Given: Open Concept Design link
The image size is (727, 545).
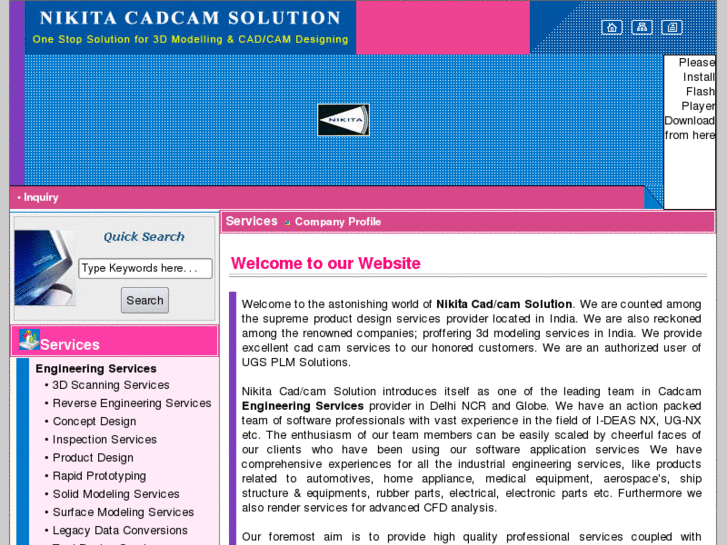Looking at the screenshot, I should pyautogui.click(x=95, y=421).
